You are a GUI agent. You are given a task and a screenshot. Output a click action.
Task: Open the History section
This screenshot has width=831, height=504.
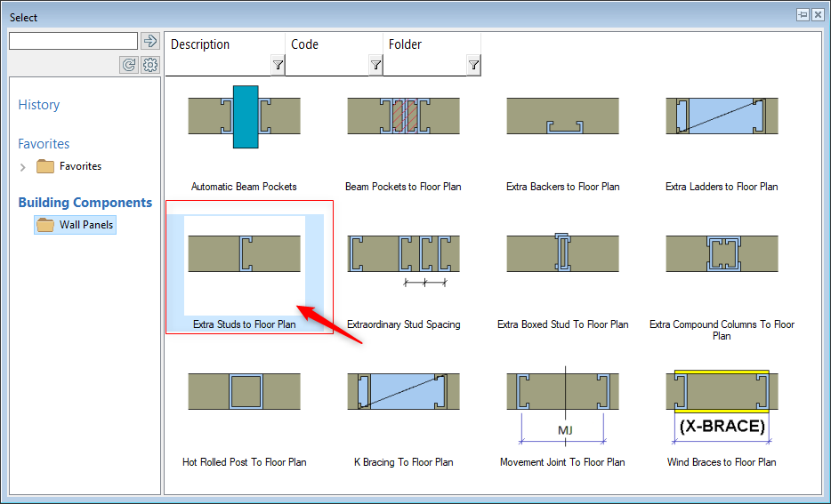pyautogui.click(x=39, y=105)
